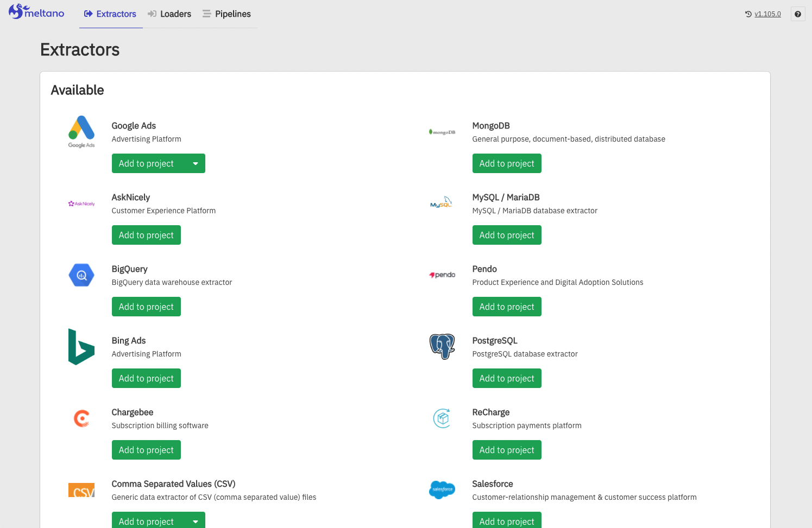Add Bing Ads extractor to project
Image resolution: width=812 pixels, height=528 pixels.
pyautogui.click(x=146, y=378)
